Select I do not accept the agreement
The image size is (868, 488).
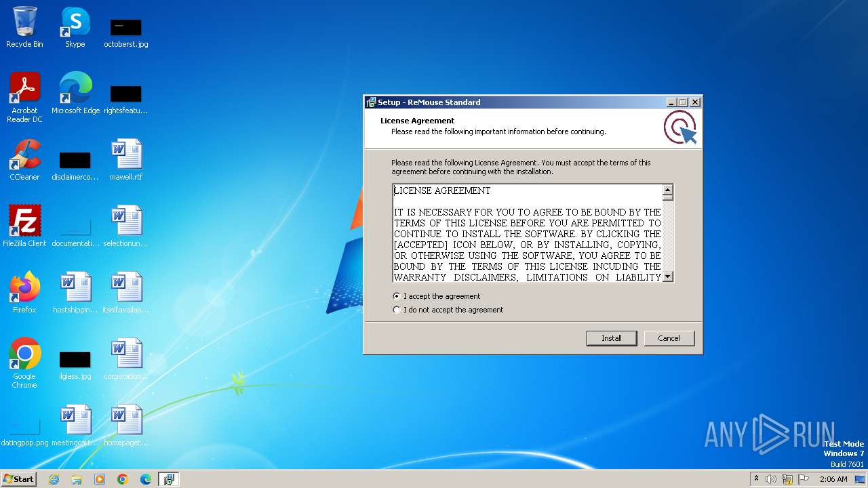click(x=449, y=310)
